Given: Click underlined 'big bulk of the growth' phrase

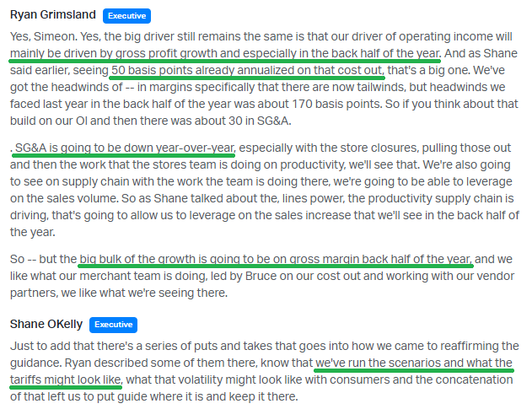Looking at the screenshot, I should click(275, 260).
